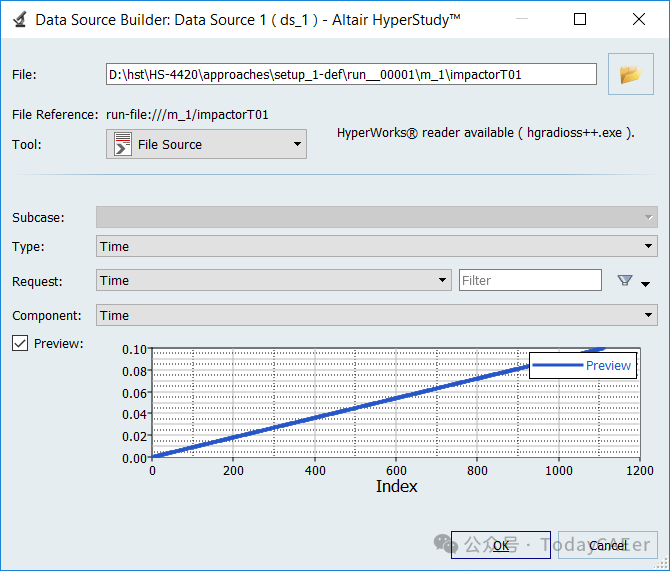Click the Index axis label
670x571 pixels.
click(397, 486)
